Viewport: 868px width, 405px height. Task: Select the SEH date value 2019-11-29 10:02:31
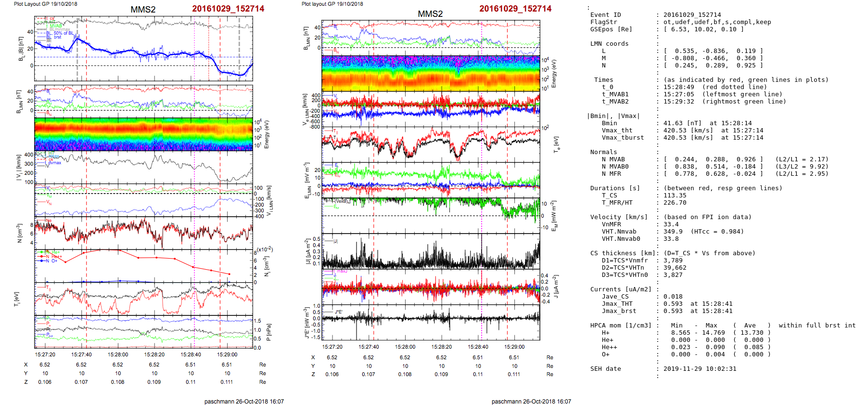coord(700,369)
